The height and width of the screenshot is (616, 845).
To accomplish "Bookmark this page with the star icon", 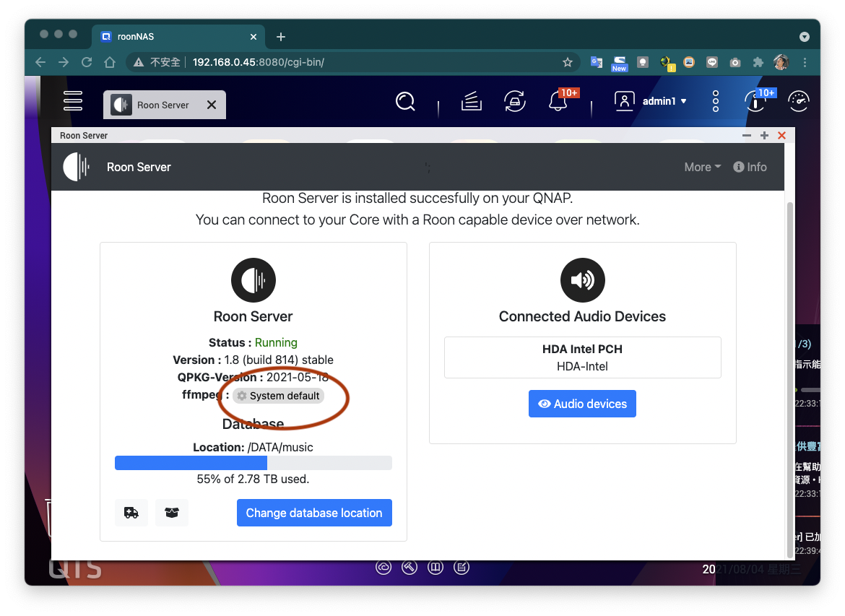I will click(568, 62).
